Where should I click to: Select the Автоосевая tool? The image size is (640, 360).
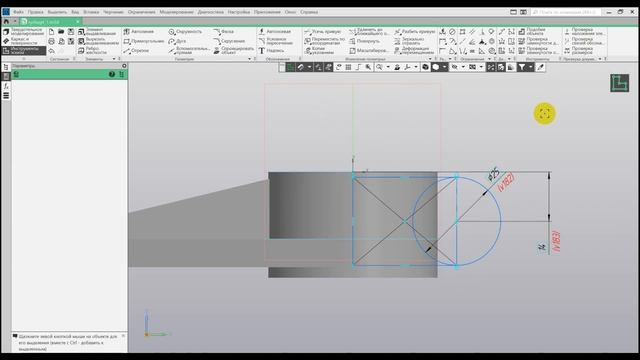275,31
